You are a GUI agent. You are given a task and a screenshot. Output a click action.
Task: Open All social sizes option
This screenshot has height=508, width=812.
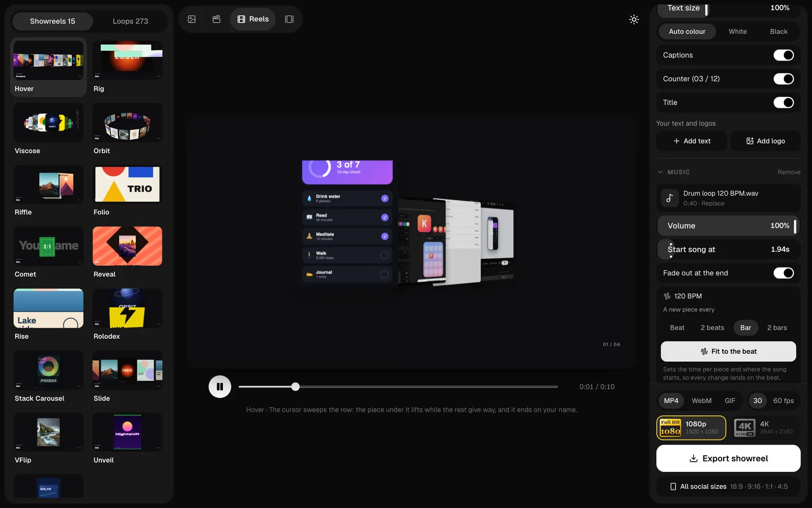click(728, 487)
